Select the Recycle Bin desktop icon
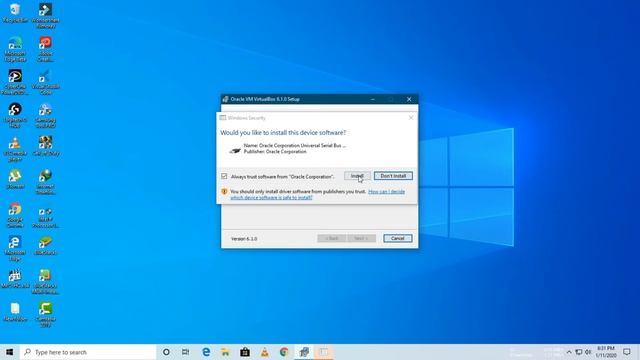 [15, 13]
